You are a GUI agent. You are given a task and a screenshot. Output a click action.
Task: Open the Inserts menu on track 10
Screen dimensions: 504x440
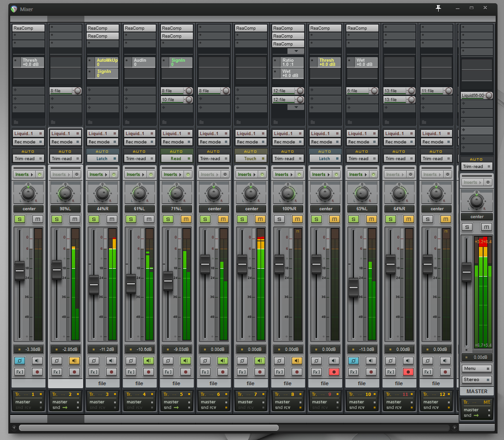pos(358,175)
